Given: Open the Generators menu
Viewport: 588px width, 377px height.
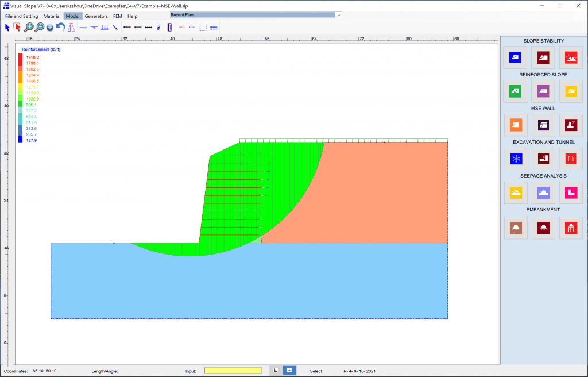Looking at the screenshot, I should 96,16.
